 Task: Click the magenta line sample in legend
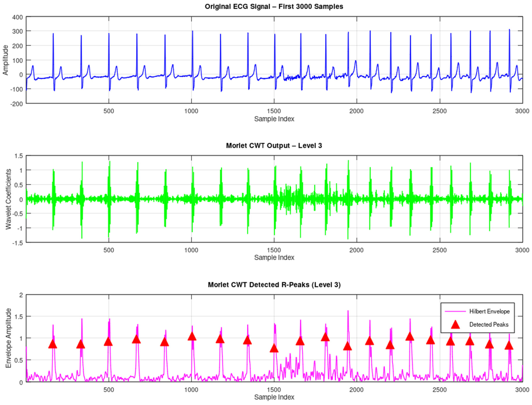pyautogui.click(x=455, y=311)
